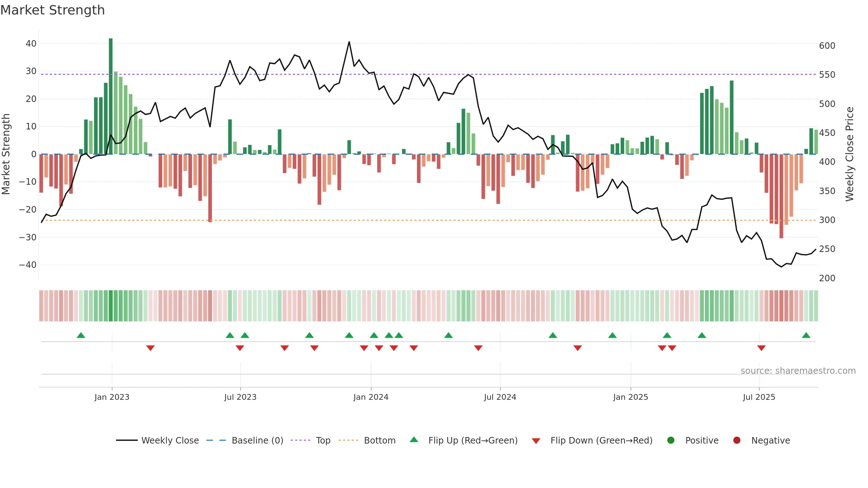The image size is (868, 488).
Task: Select the Flip Up (Red→Green) legend label
Action: 473,440
